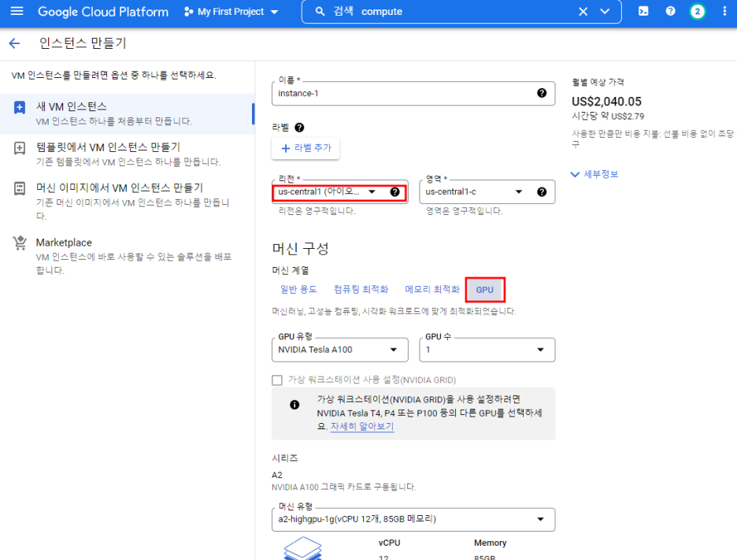Open the 리전 us-central1 dropdown
The width and height of the screenshot is (737, 560).
click(x=339, y=192)
